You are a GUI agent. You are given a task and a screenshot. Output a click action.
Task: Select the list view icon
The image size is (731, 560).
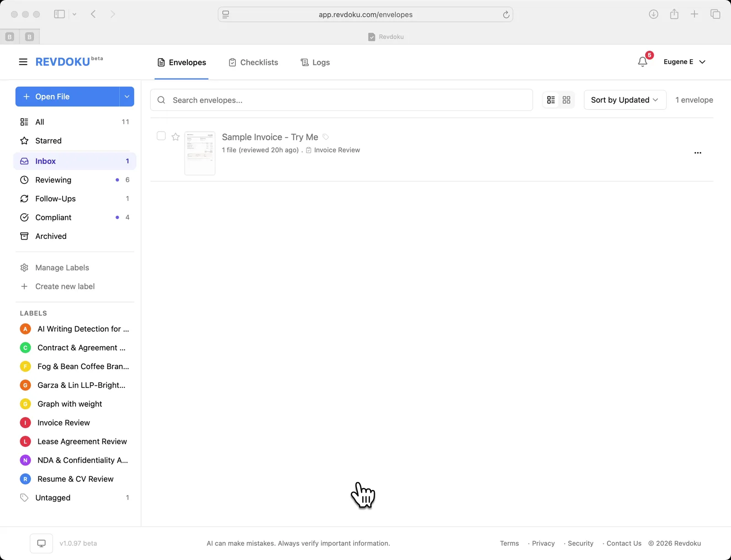coord(551,100)
